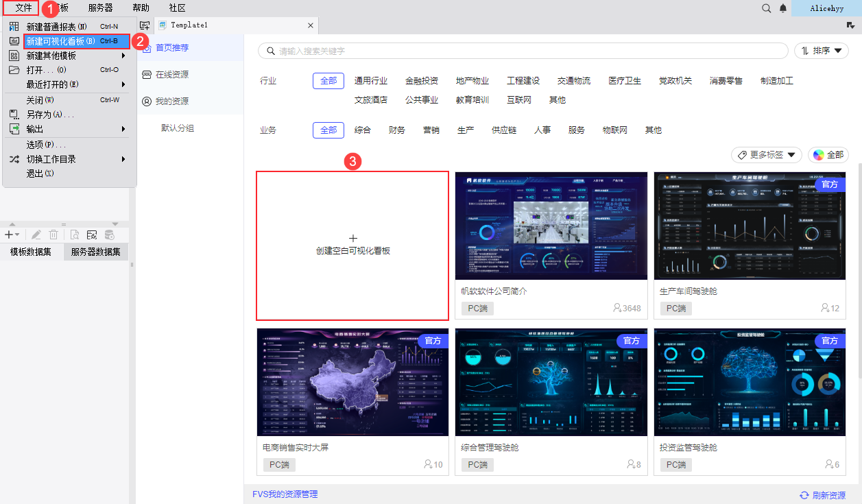Filter industry by 金融投资
This screenshot has height=504, width=862.
(422, 80)
